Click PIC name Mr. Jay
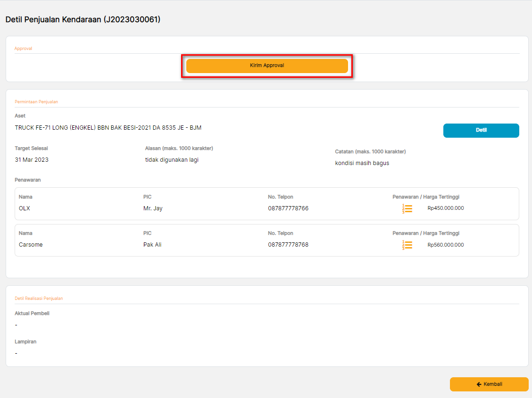The image size is (532, 398). tap(153, 208)
